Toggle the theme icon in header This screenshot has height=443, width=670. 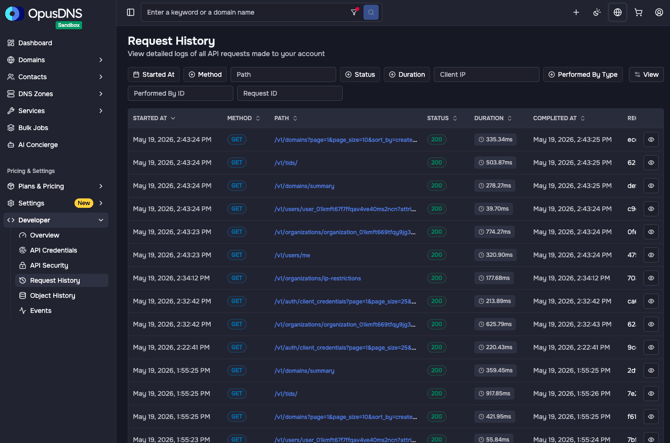tap(597, 12)
